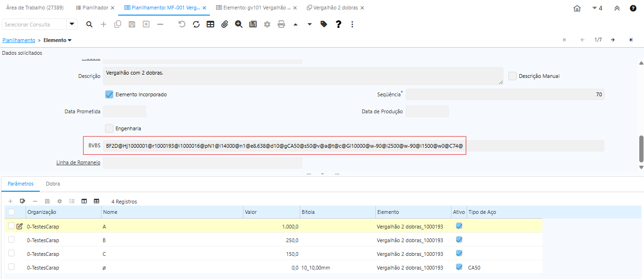The height and width of the screenshot is (279, 644).
Task: Open the Linha de Romaneio link
Action: click(78, 163)
